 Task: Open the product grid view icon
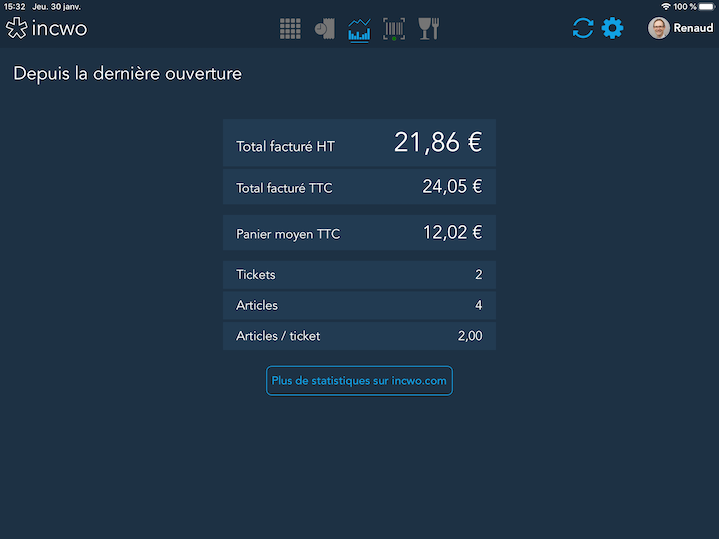pos(290,29)
